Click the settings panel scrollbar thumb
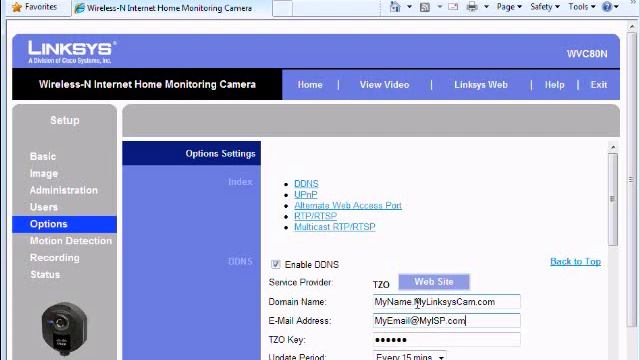 pos(613,199)
